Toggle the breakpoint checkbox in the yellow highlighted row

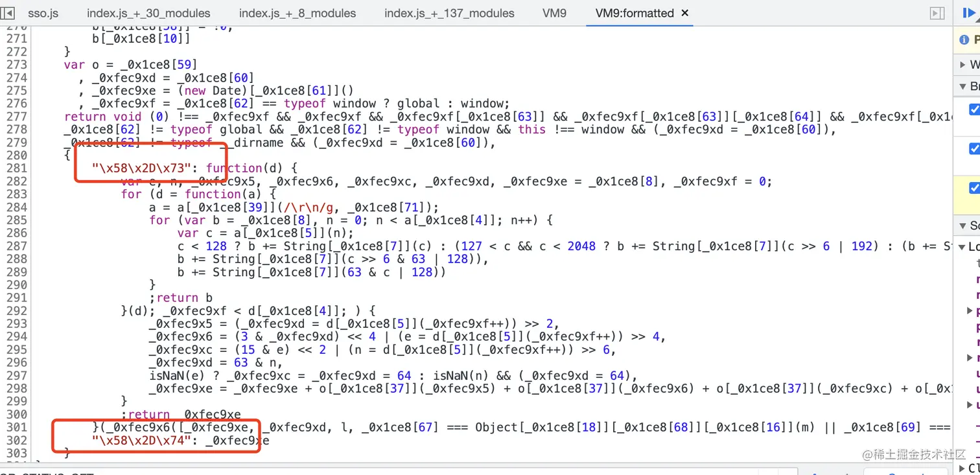(x=974, y=188)
